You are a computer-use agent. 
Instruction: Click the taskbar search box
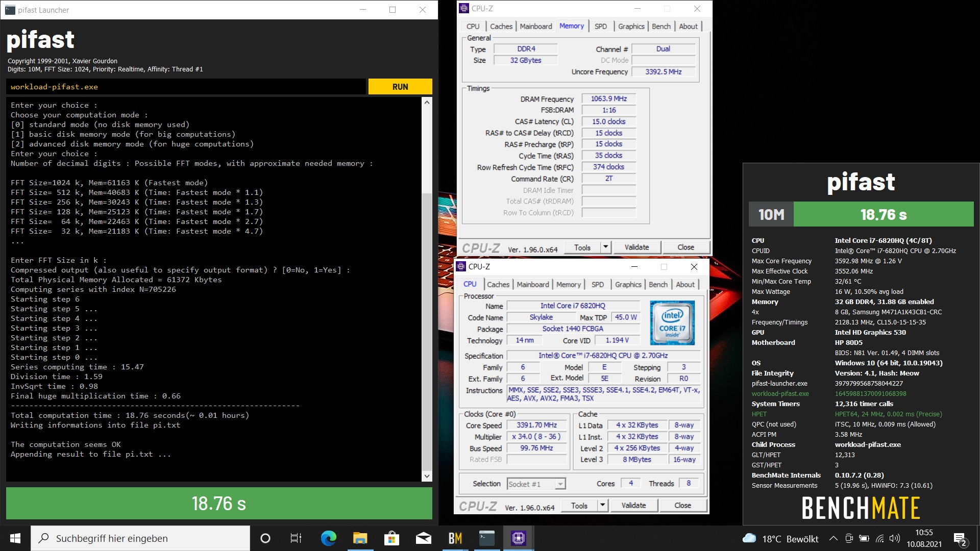140,538
